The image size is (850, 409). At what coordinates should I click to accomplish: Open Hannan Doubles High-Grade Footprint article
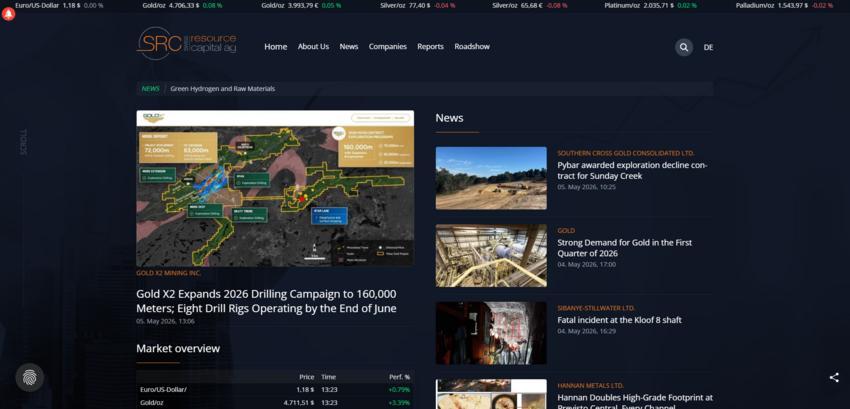tap(635, 401)
